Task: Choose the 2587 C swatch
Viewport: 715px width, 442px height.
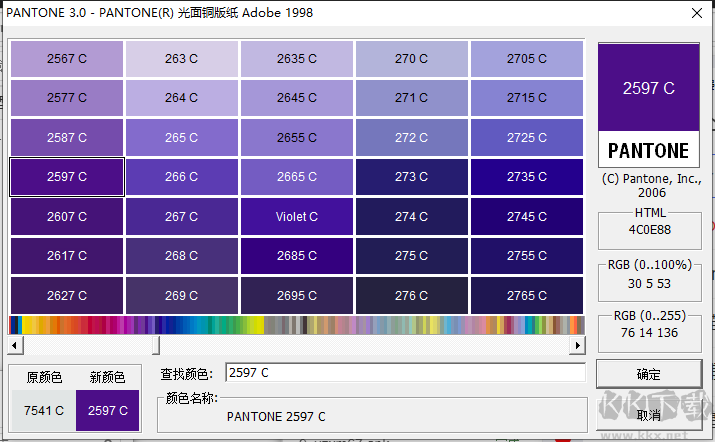Action: [67, 138]
